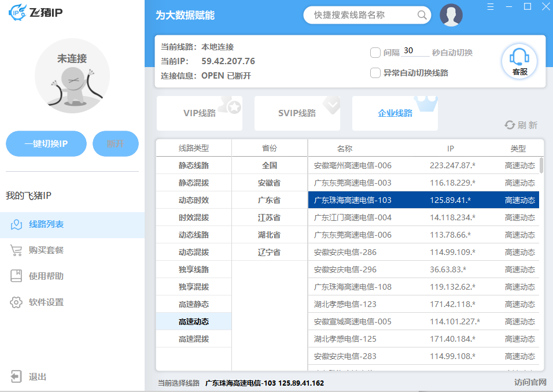Open the user avatar profile
Image resolution: width=553 pixels, height=392 pixels.
[451, 15]
